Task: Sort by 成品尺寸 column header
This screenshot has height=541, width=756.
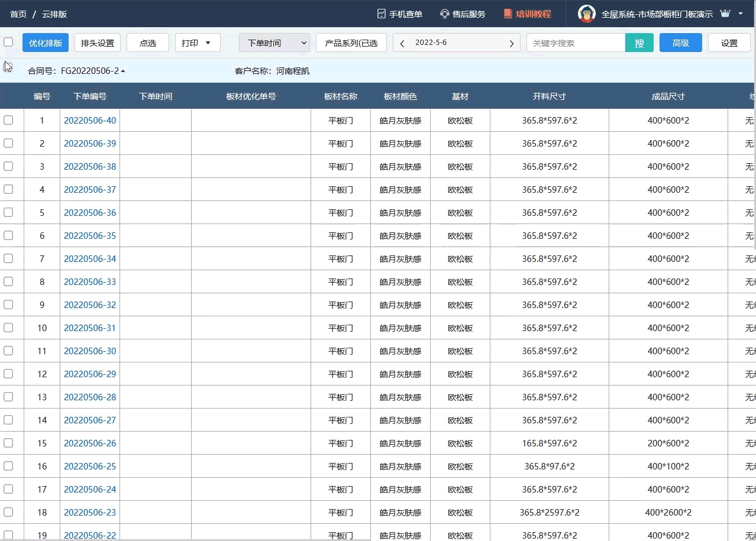Action: click(x=668, y=96)
